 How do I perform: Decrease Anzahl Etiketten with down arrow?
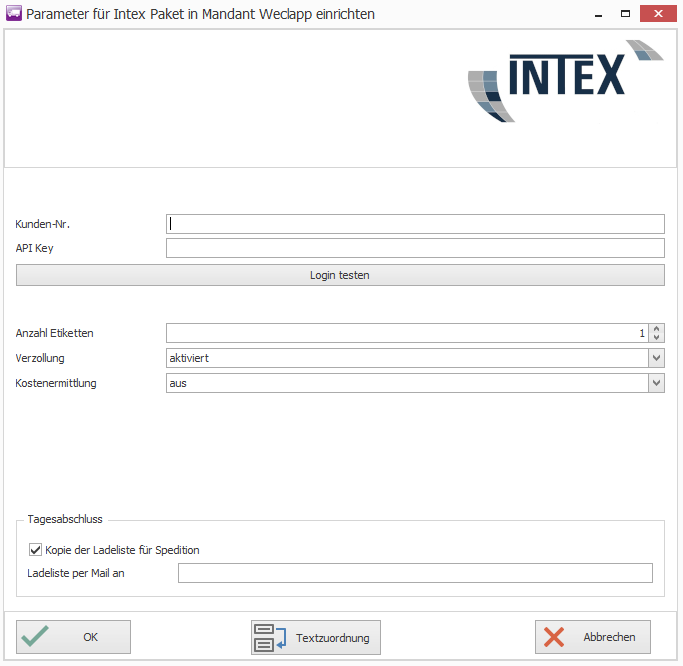tap(656, 338)
